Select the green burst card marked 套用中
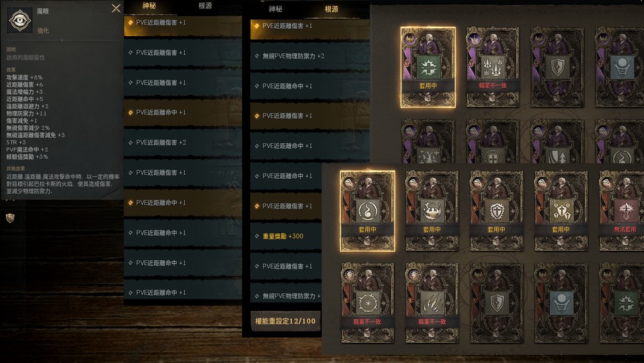Viewport: 644px width, 363px height. tap(428, 67)
